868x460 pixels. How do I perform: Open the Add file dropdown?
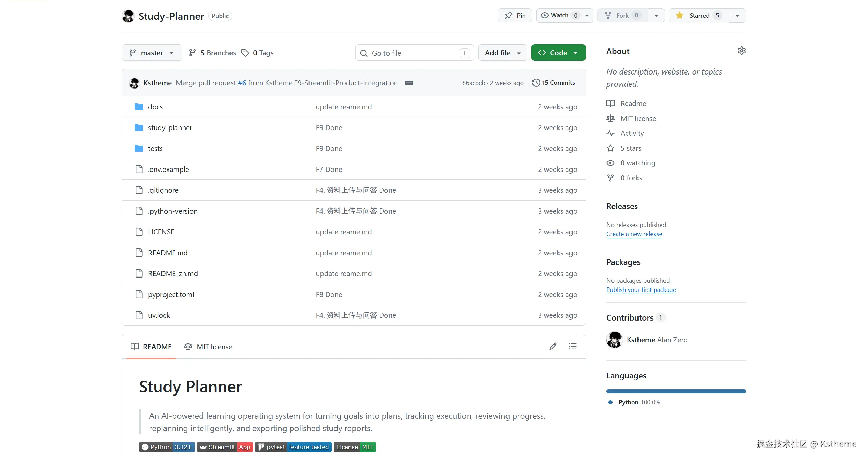click(x=503, y=53)
